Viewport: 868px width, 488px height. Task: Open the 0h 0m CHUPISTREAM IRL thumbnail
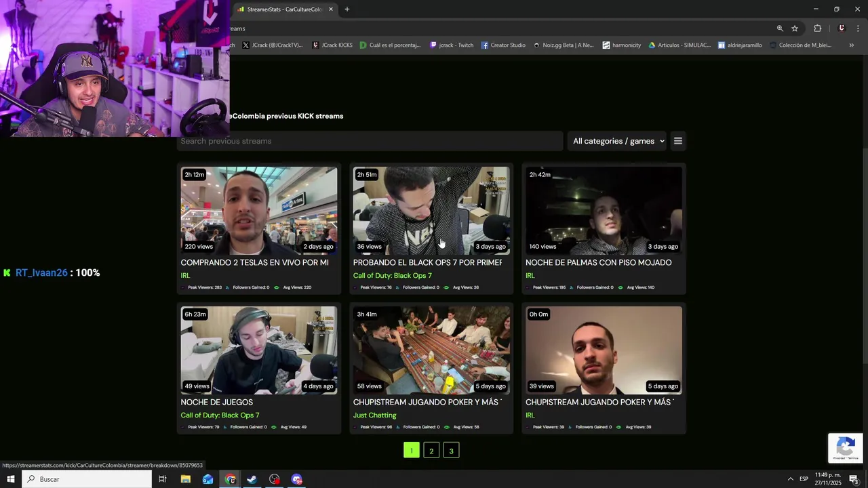[604, 350]
